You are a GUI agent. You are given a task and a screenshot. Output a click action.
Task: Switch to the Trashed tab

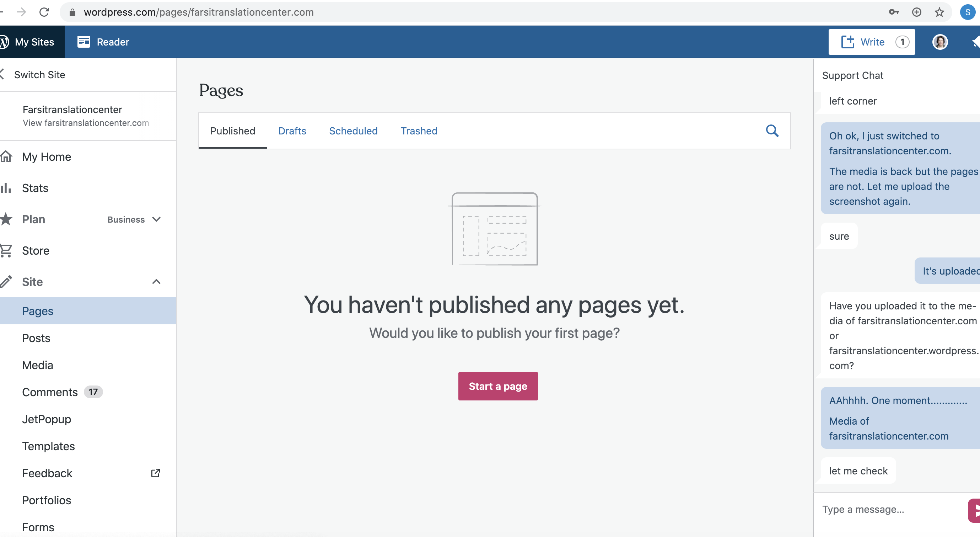click(419, 131)
